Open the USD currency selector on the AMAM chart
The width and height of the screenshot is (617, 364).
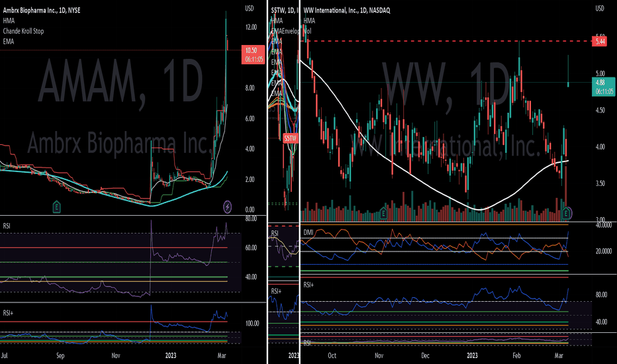(x=250, y=8)
